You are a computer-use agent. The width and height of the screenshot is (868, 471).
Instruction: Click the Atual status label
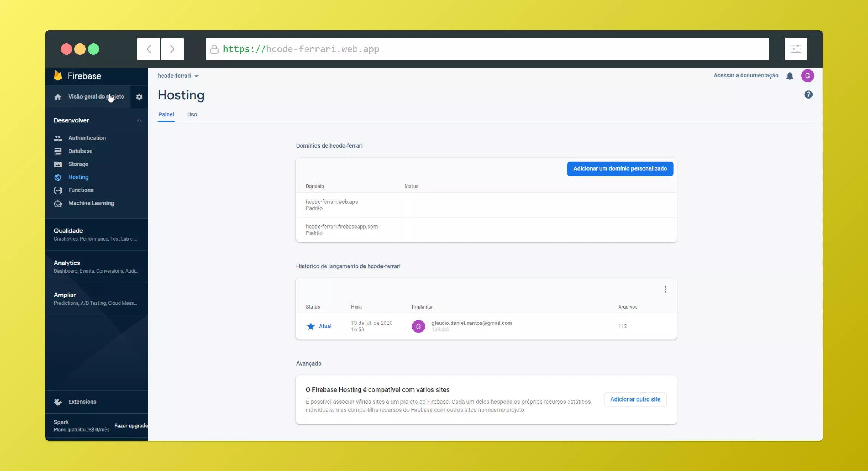pyautogui.click(x=325, y=327)
